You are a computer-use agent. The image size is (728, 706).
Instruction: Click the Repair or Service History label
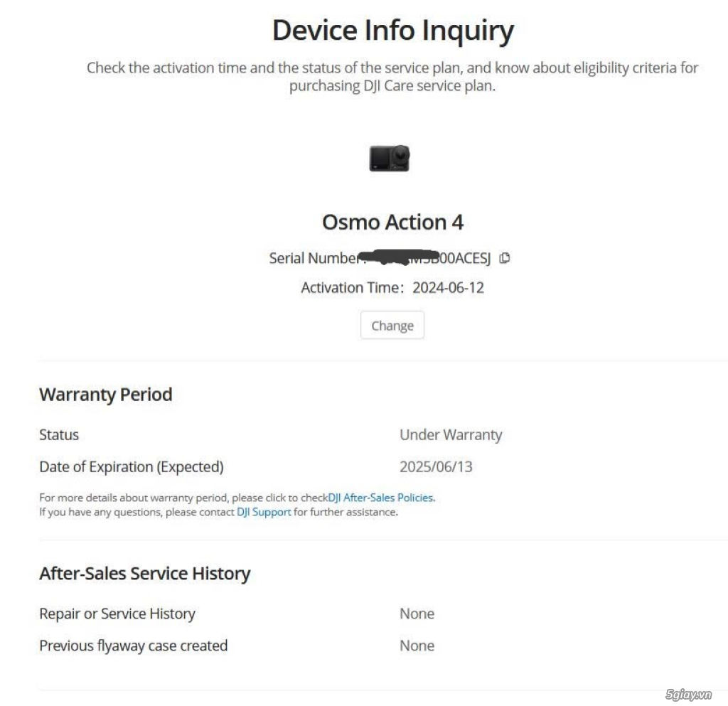click(117, 614)
